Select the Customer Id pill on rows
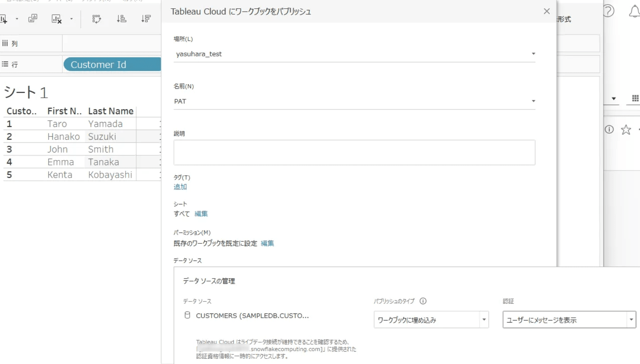Screen dimensions: 640x364 [x=112, y=65]
